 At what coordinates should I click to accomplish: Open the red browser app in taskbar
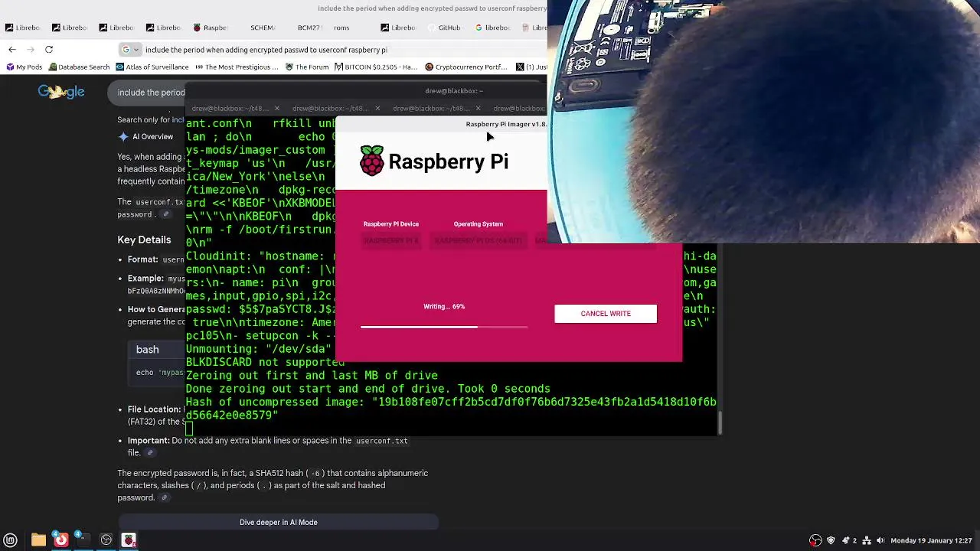point(60,540)
